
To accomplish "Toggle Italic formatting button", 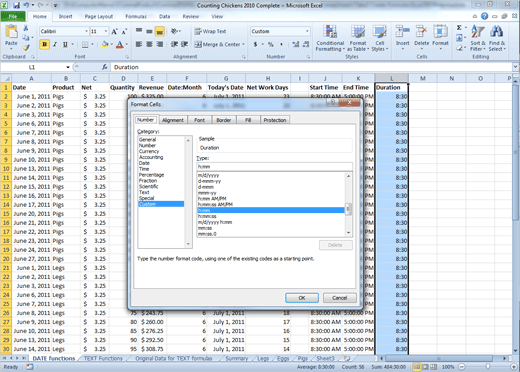I will click(x=55, y=44).
